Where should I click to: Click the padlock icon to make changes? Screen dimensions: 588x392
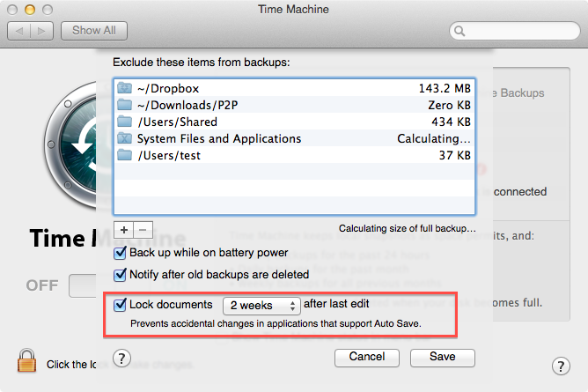(26, 360)
